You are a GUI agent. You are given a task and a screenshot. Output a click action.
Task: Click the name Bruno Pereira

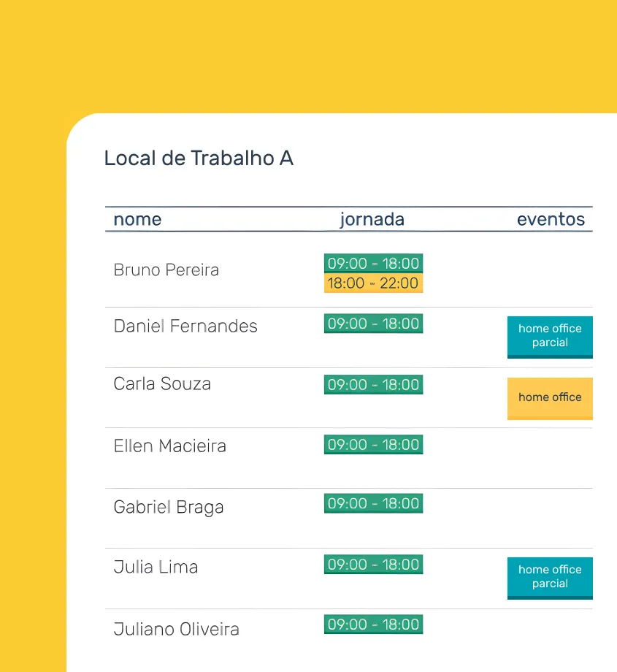(x=166, y=270)
